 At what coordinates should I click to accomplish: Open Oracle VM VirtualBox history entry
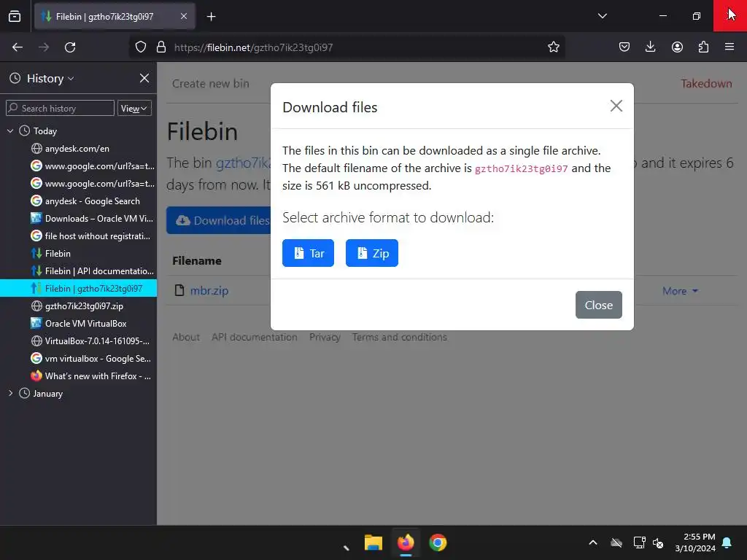79,323
